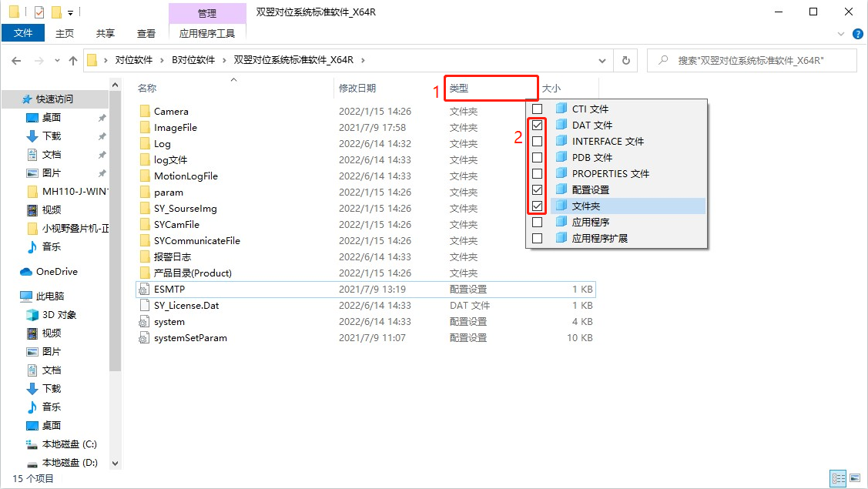Switch to large icons view in status bar
This screenshot has width=868, height=489.
[855, 478]
